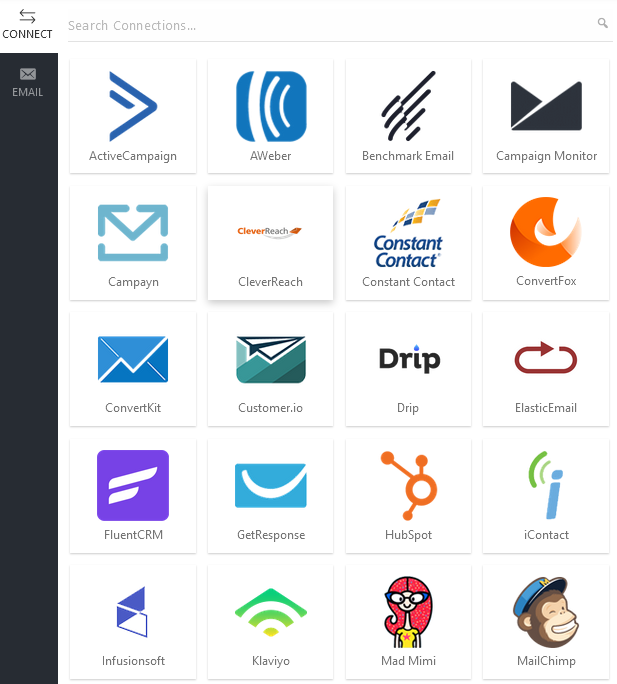The width and height of the screenshot is (617, 684).
Task: Select the HubSpot sprocket icon
Action: [409, 486]
